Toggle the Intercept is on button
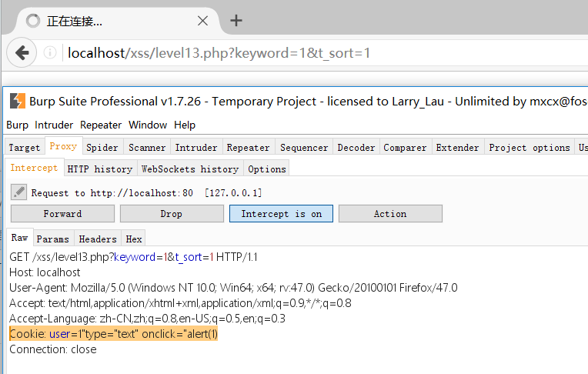The width and height of the screenshot is (588, 374). click(281, 213)
